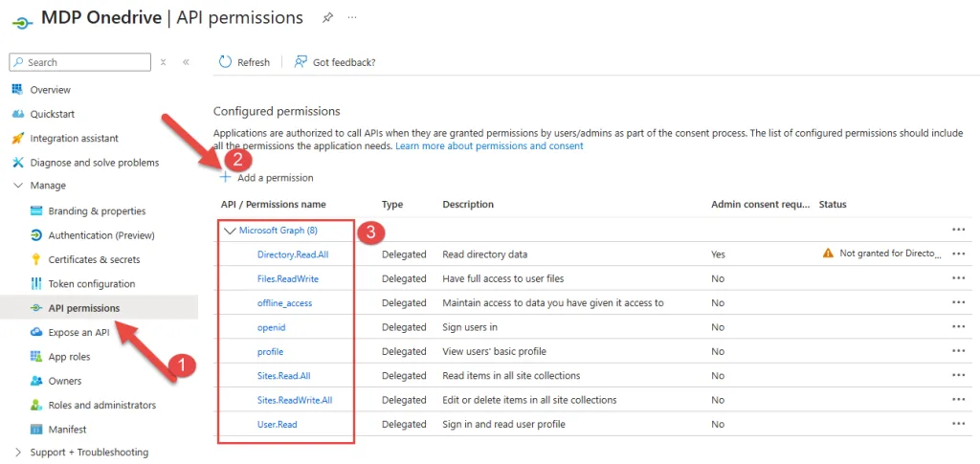Open the ellipsis menu for Microsoft Graph row
The image size is (980, 464).
(x=958, y=230)
